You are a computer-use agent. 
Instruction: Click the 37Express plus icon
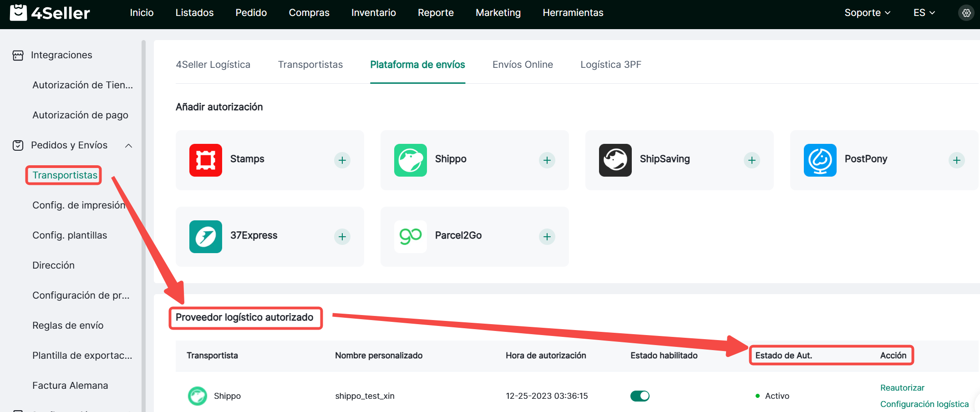click(342, 237)
